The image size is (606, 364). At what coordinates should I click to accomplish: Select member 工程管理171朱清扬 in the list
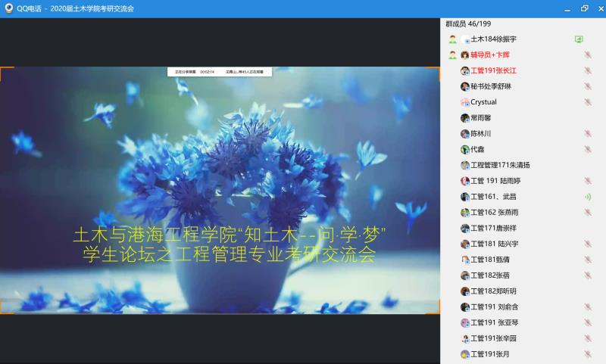coord(500,165)
